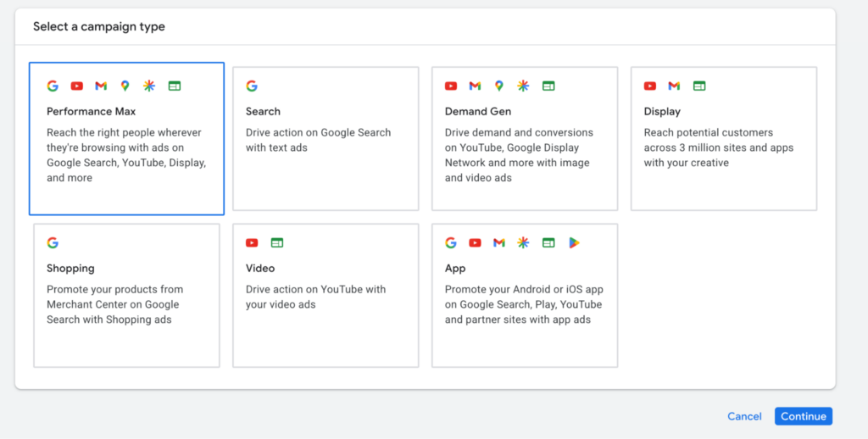
Task: Select the Shopping campaign type title
Action: [x=70, y=268]
